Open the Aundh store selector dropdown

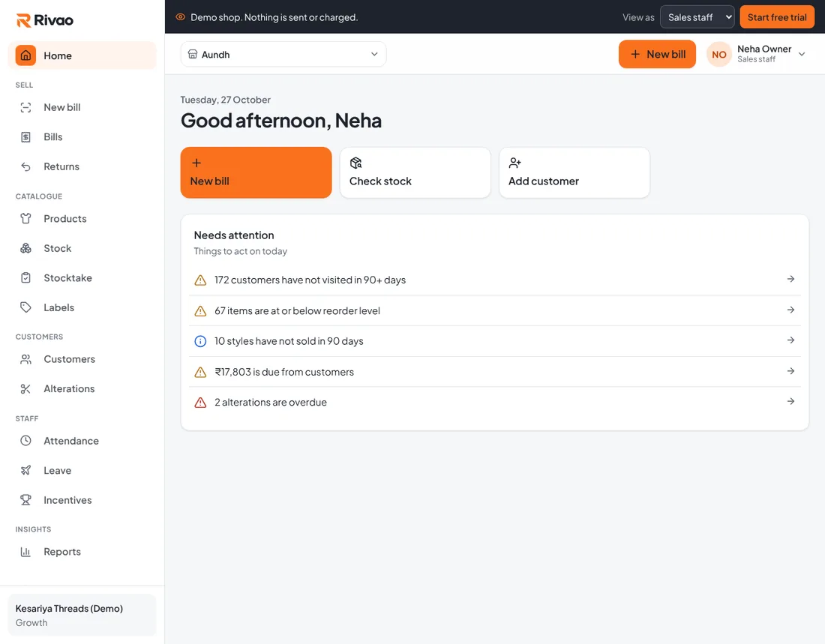coord(283,54)
